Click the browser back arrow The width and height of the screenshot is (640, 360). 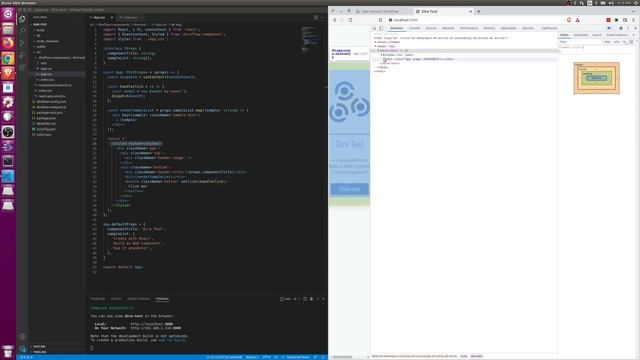pyautogui.click(x=335, y=20)
